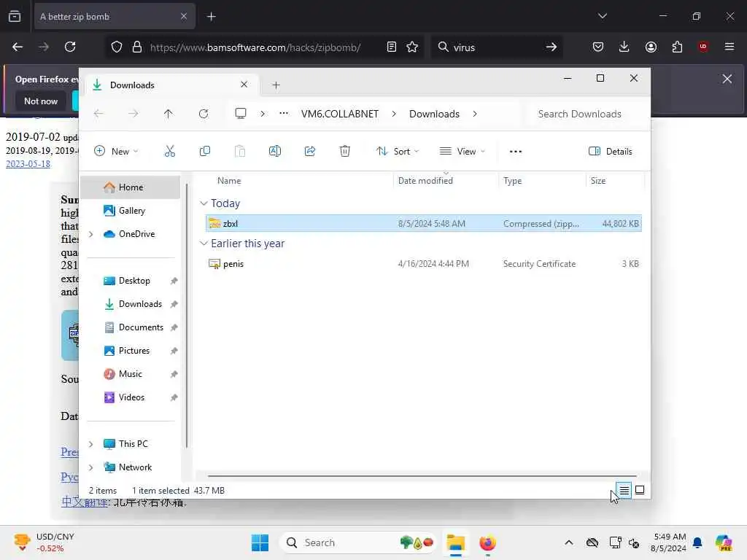This screenshot has height=560, width=747.
Task: Open the Sort dropdown
Action: 398,152
